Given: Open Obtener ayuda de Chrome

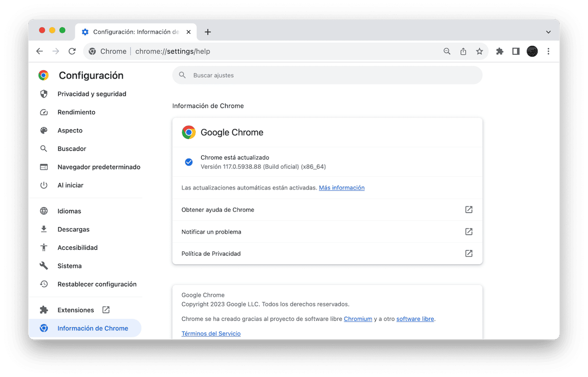Looking at the screenshot, I should [x=327, y=210].
